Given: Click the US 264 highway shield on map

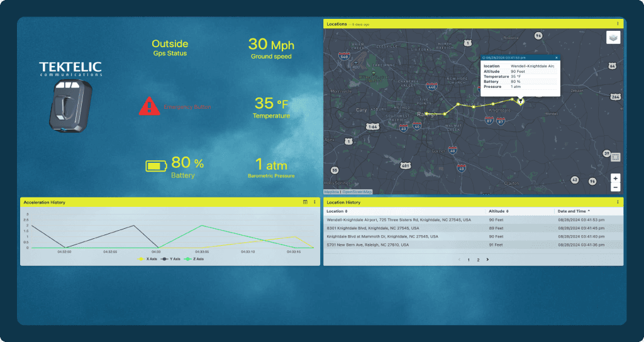Looking at the screenshot, I should click(615, 97).
